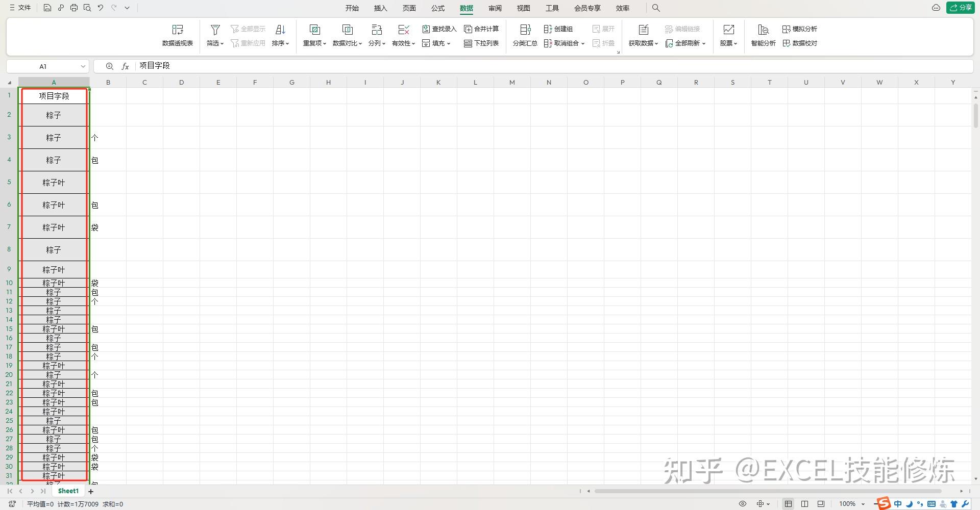This screenshot has height=510, width=980.
Task: Open the 填充 fill dropdown
Action: (x=436, y=43)
